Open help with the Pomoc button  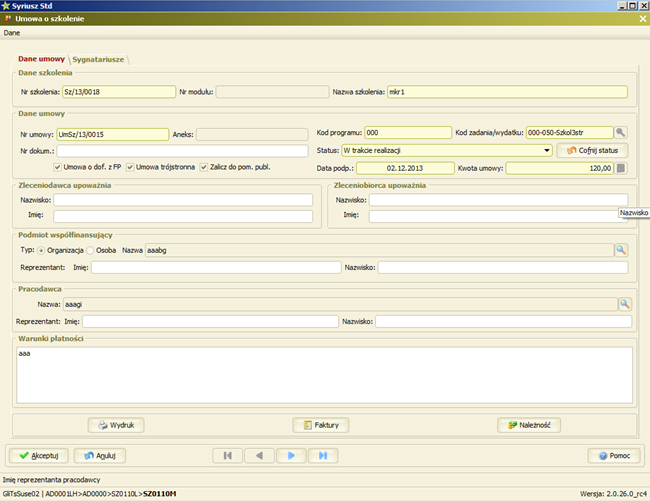click(614, 455)
